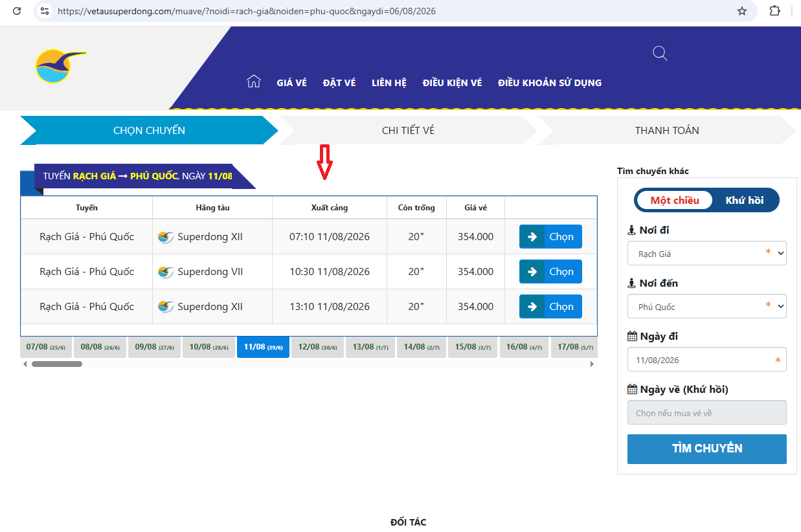The width and height of the screenshot is (801, 532).
Task: Open the Nơi đi dropdown
Action: (x=706, y=254)
